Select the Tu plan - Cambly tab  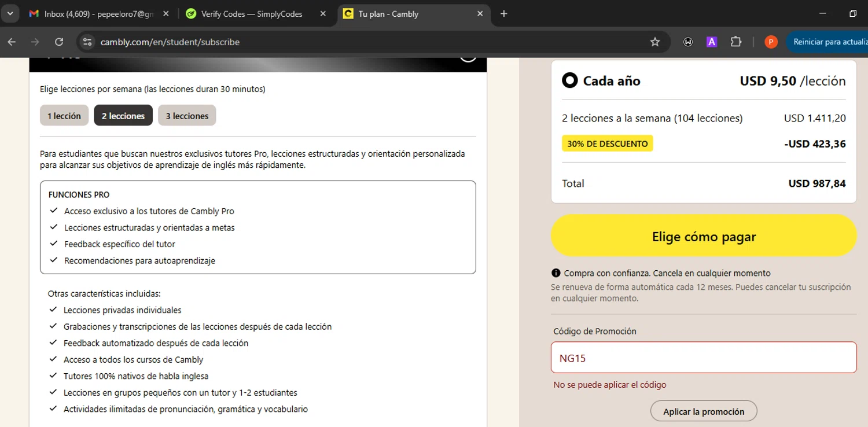(x=413, y=14)
